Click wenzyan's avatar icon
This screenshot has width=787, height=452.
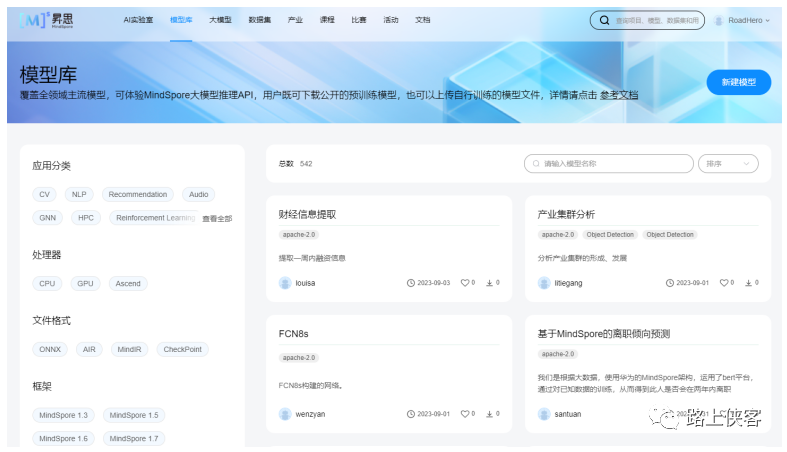coord(285,414)
